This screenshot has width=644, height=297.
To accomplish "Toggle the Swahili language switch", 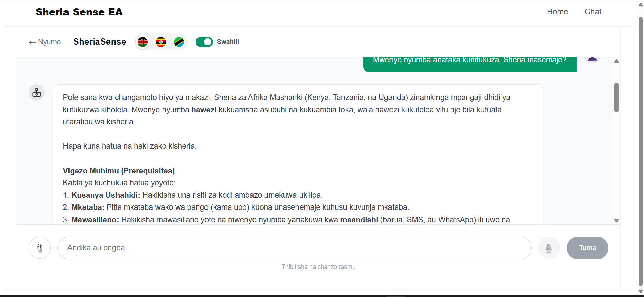I will click(204, 42).
